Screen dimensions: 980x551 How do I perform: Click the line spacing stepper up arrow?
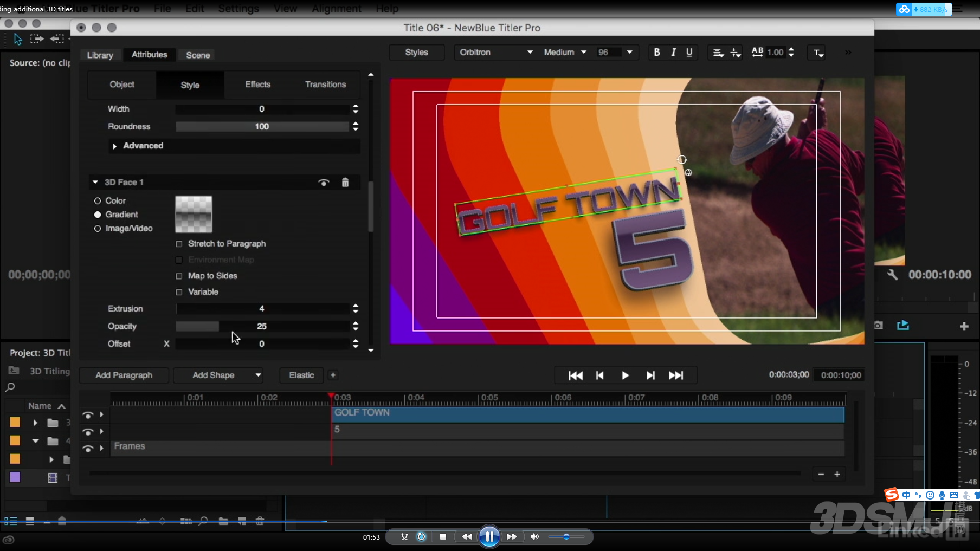click(x=791, y=49)
